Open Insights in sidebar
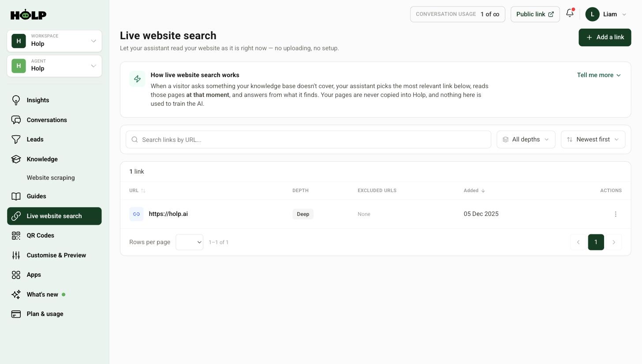642x364 pixels. click(x=54, y=100)
